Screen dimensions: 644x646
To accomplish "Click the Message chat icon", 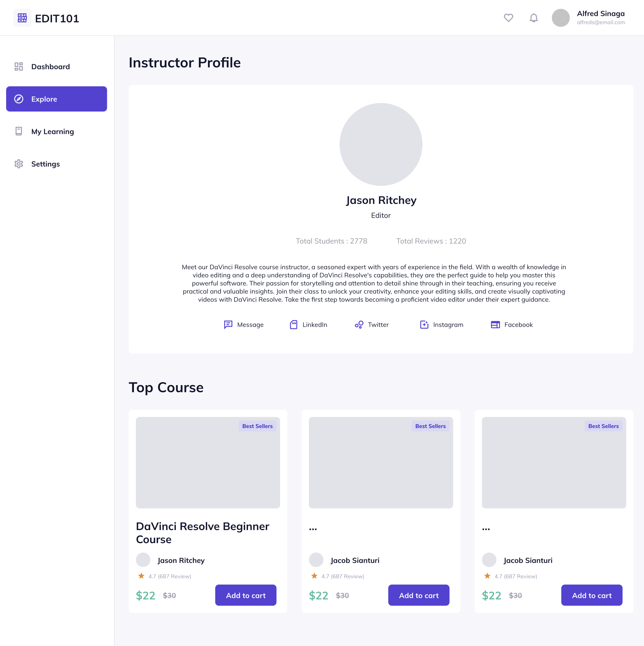I will (228, 325).
